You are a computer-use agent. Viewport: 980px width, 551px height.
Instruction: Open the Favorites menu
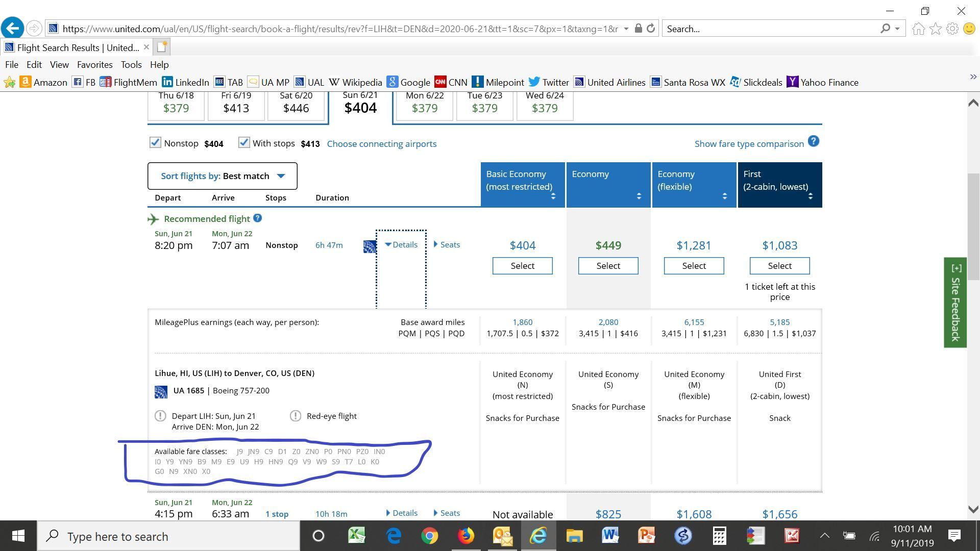point(94,65)
